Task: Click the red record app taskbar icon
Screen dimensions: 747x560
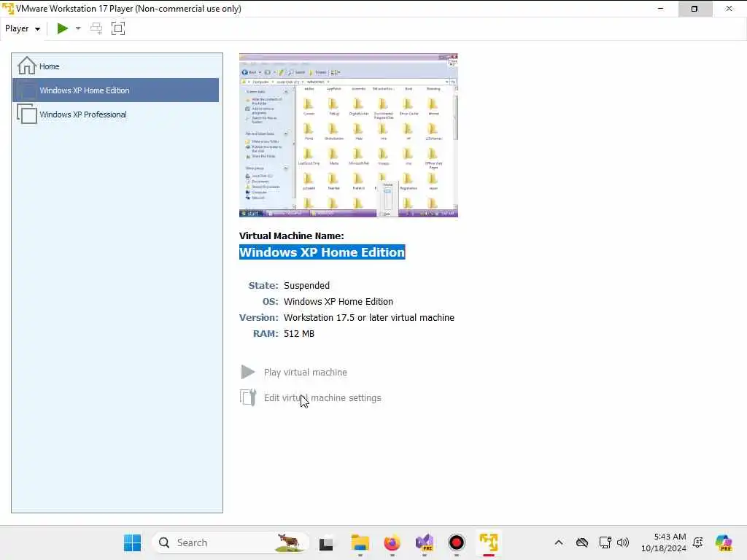Action: (457, 542)
